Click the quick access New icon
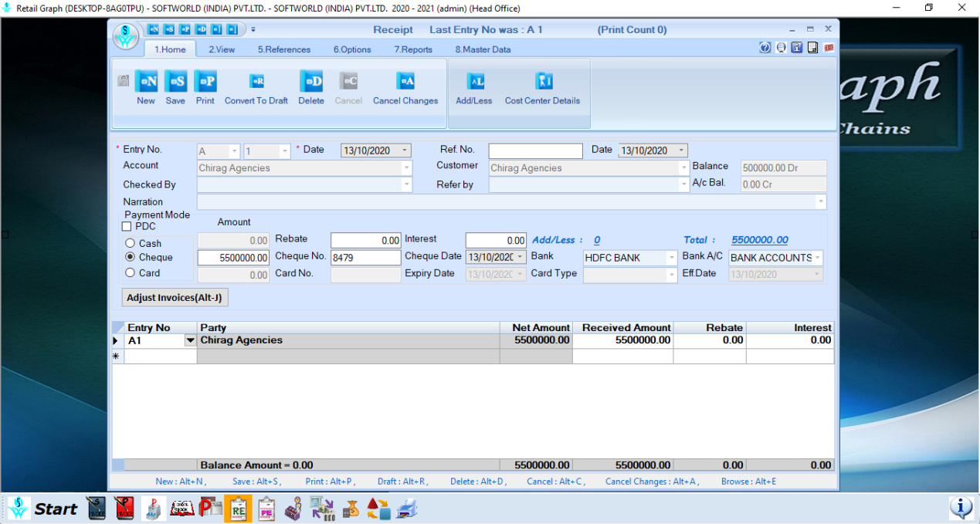The height and width of the screenshot is (524, 980). [x=153, y=29]
